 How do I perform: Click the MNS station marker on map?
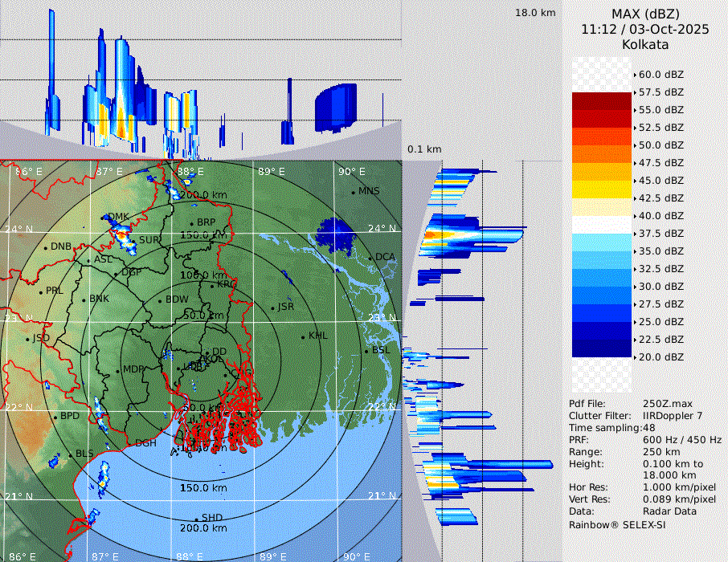pos(353,192)
